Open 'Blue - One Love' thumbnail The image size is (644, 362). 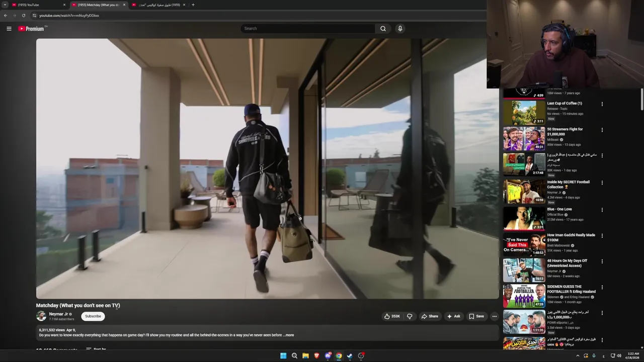[524, 218]
